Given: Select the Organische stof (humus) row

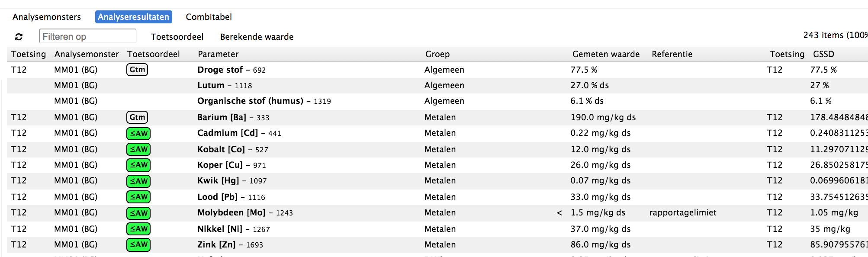Looking at the screenshot, I should [x=437, y=101].
